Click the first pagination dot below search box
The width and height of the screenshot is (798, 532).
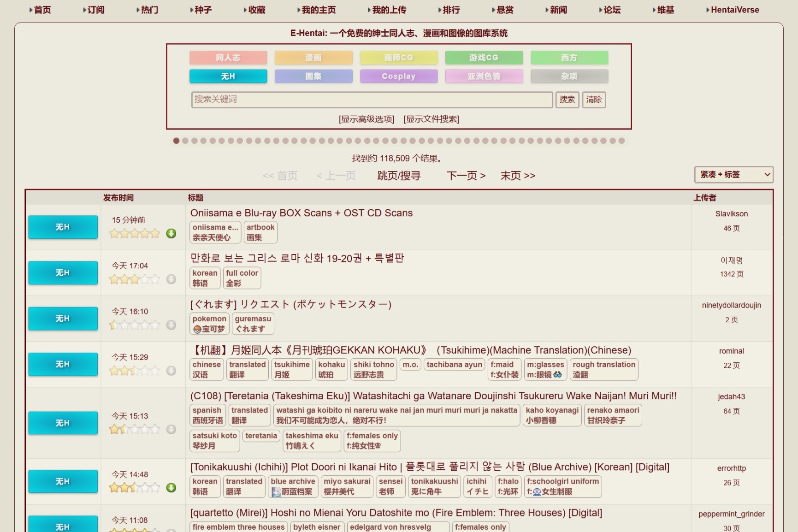click(x=176, y=141)
